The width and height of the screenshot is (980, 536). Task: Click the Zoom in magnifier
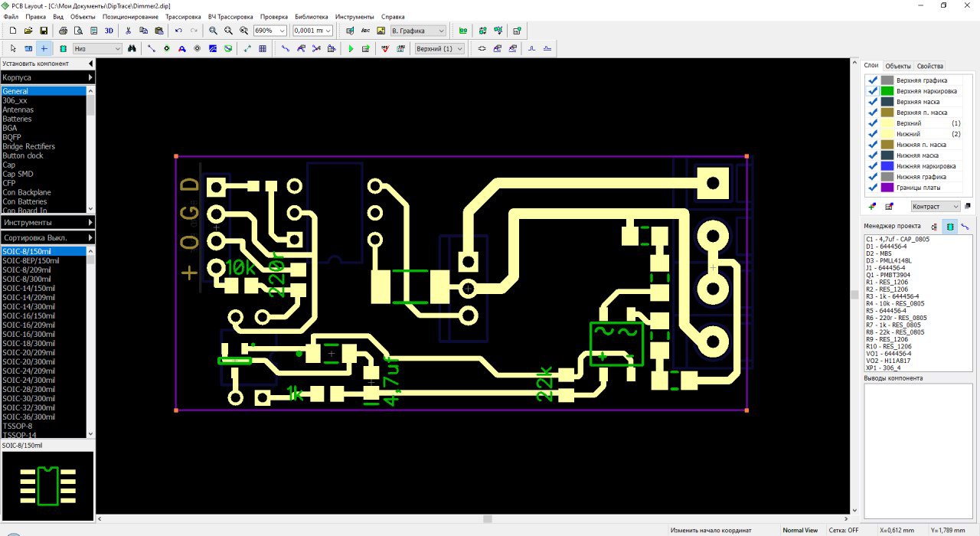(213, 31)
